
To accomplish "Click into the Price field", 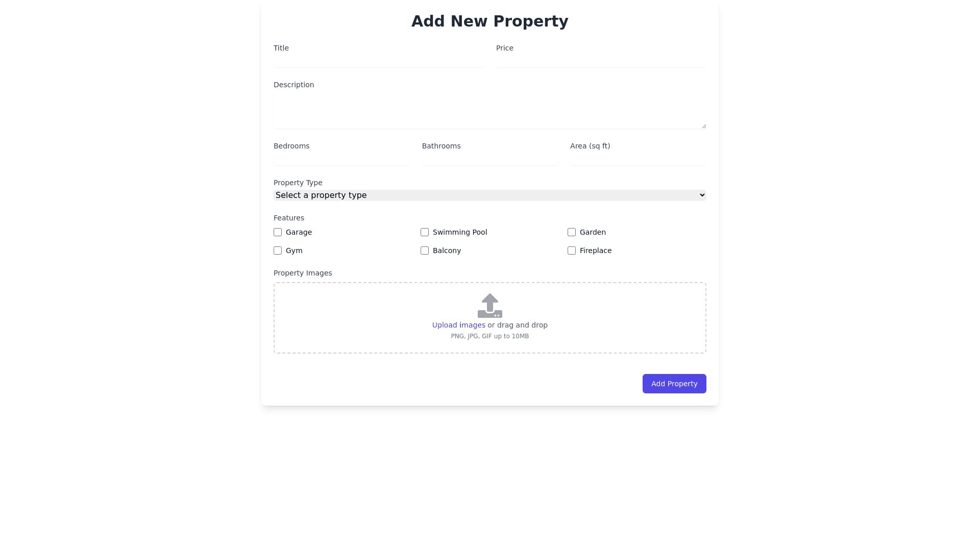I will pyautogui.click(x=601, y=61).
